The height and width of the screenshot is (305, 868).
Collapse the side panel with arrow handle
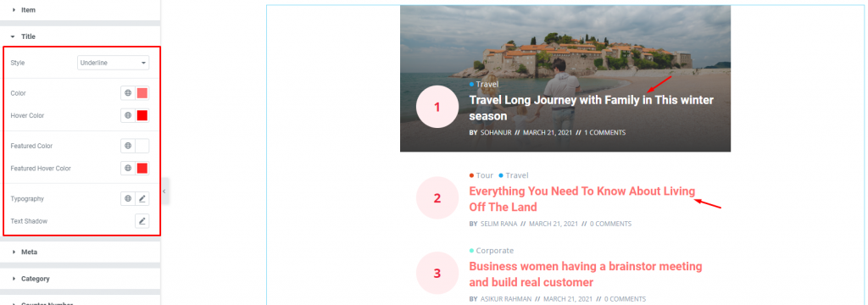click(x=164, y=191)
